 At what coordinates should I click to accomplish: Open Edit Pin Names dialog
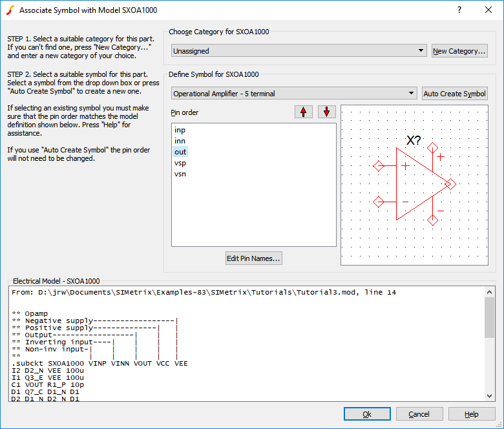(253, 258)
